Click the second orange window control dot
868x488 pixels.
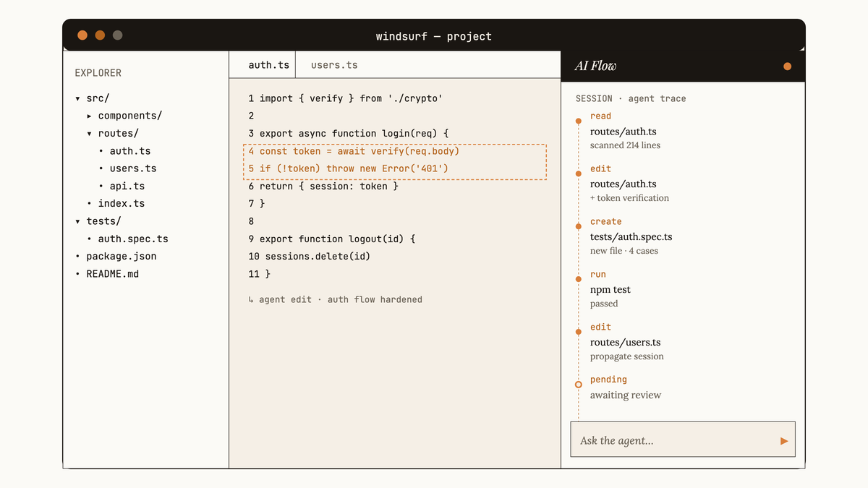pos(100,35)
